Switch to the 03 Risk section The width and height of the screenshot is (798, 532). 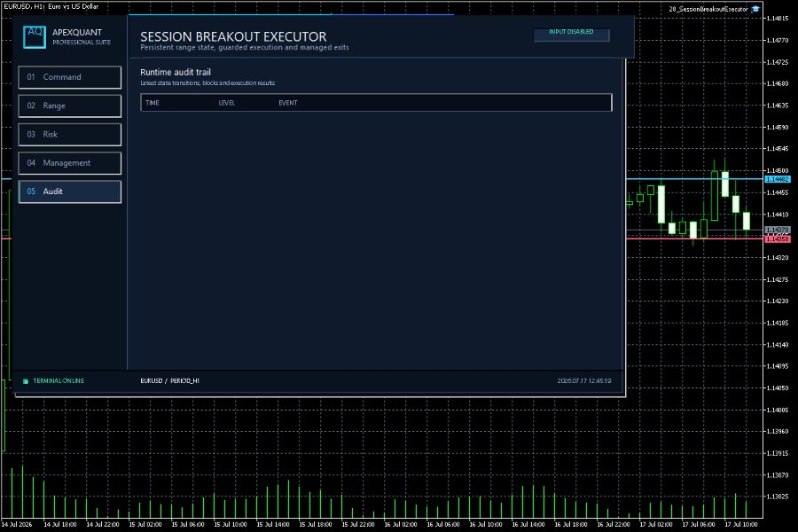point(70,135)
